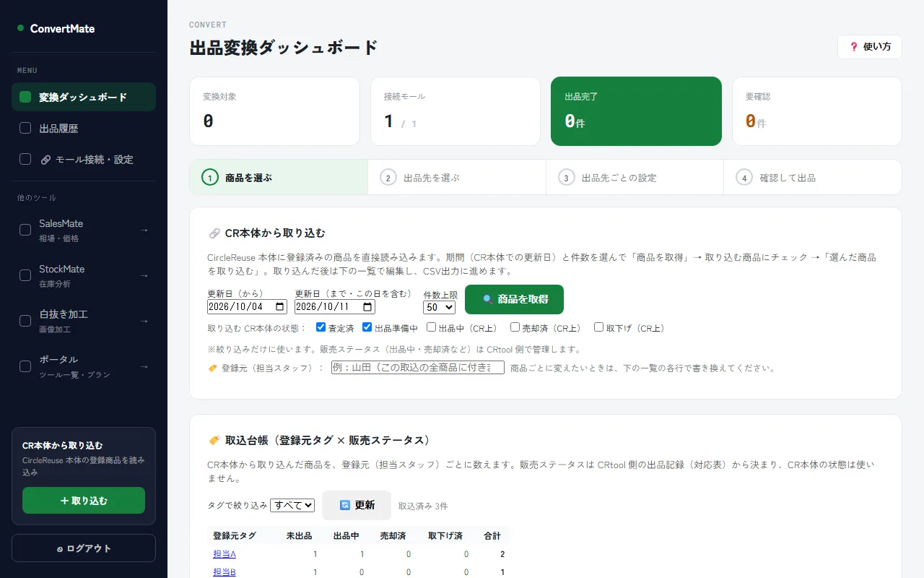Click the 要確認 summary card
This screenshot has width=924, height=578.
pyautogui.click(x=817, y=111)
